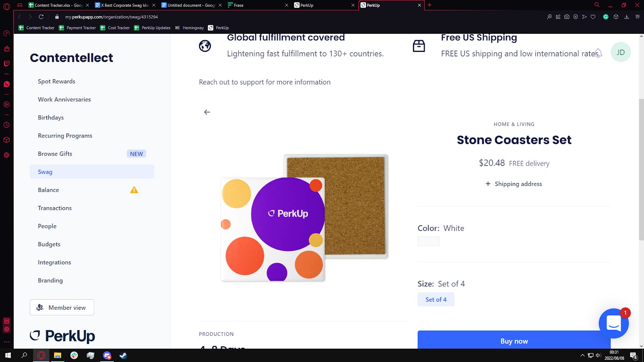Viewport: 644px width, 362px height.
Task: Click the magnifier zoom icon in address bar
Action: [x=549, y=17]
